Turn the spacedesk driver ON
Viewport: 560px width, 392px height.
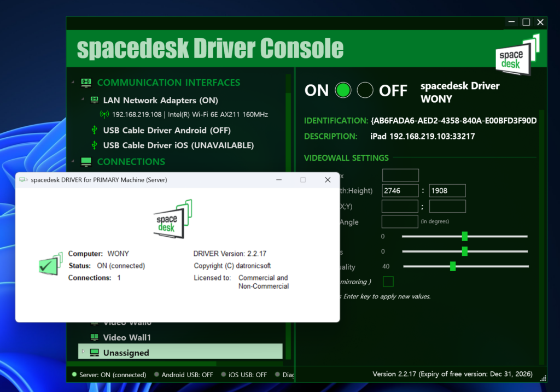343,90
